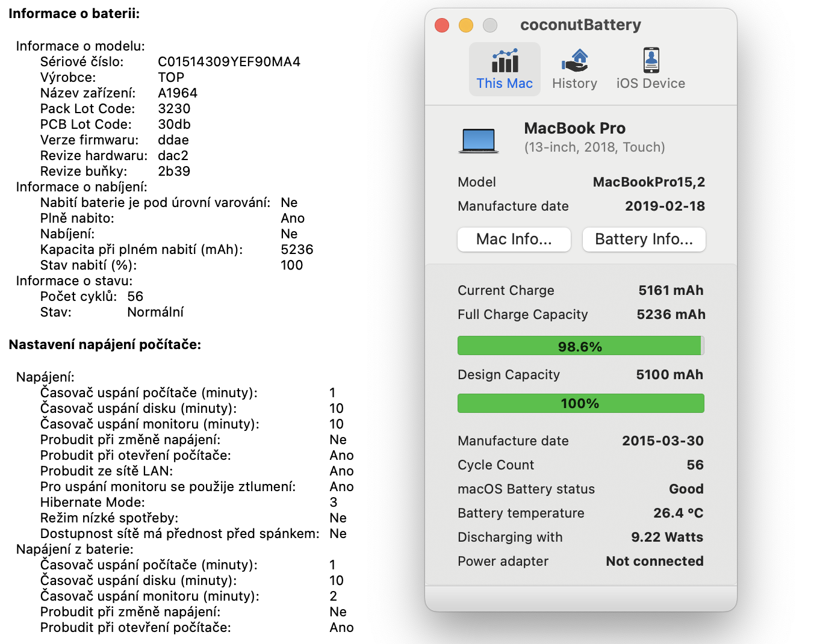Viewport: 814px width, 644px height.
Task: Select the macOS Battery status Good value
Action: point(686,489)
